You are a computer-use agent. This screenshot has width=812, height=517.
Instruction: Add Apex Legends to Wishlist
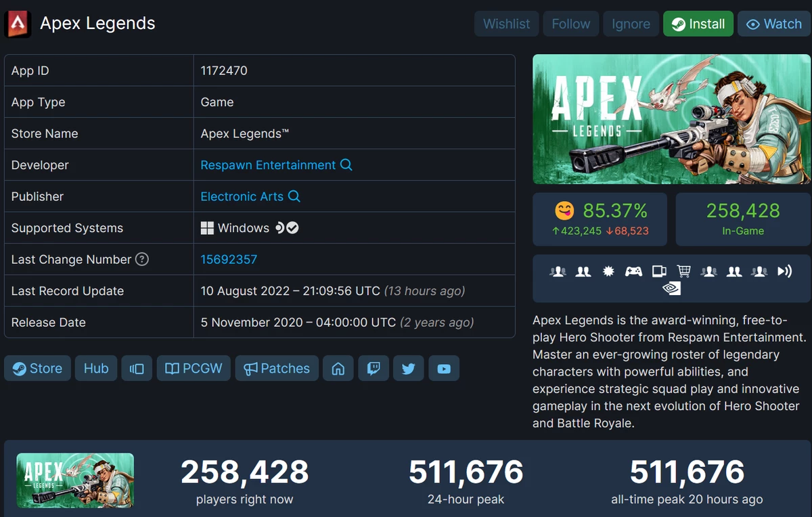(x=506, y=24)
